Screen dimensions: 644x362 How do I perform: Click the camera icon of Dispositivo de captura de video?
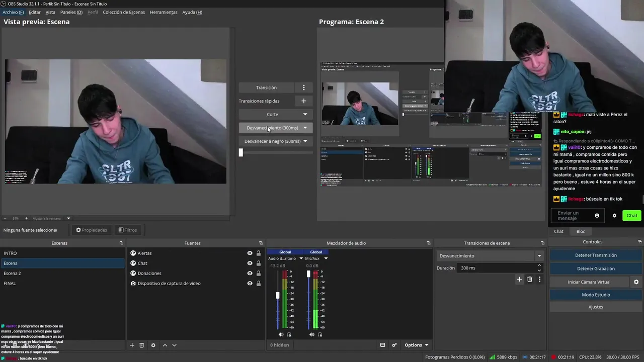point(133,284)
